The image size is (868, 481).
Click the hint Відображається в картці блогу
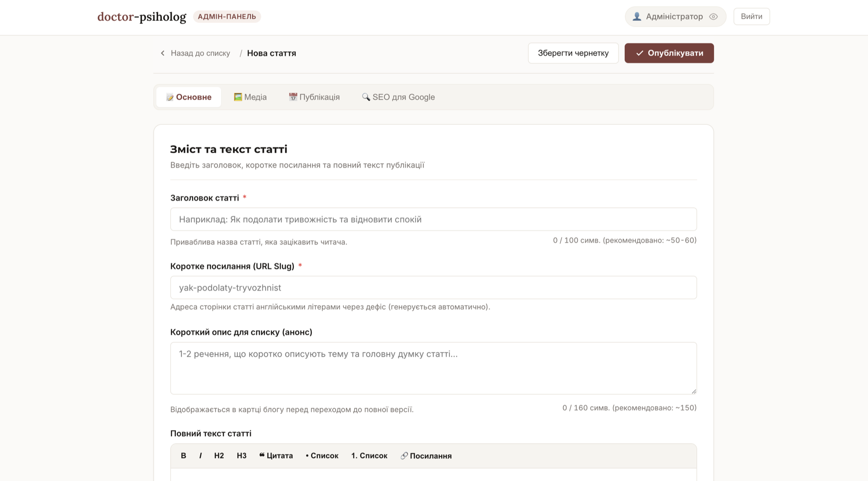(292, 410)
